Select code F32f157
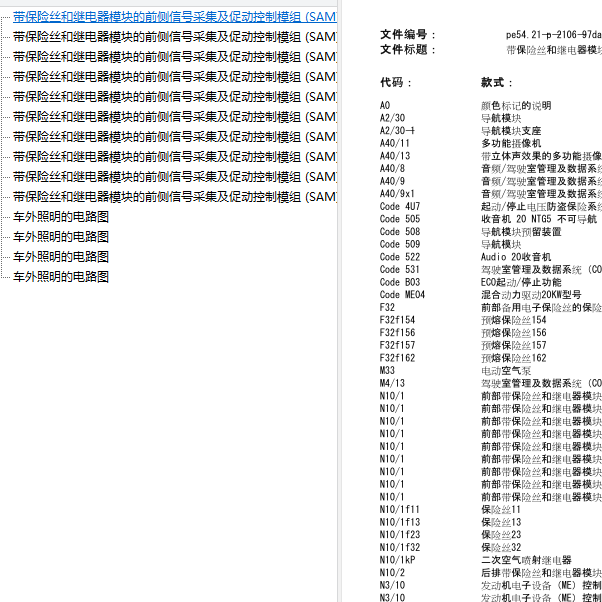This screenshot has width=602, height=602. (x=397, y=346)
